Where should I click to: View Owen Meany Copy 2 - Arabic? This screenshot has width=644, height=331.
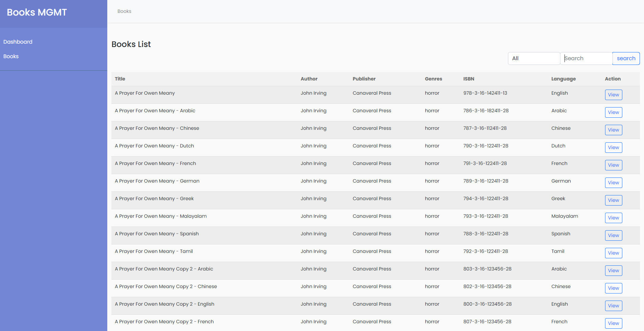[613, 270]
